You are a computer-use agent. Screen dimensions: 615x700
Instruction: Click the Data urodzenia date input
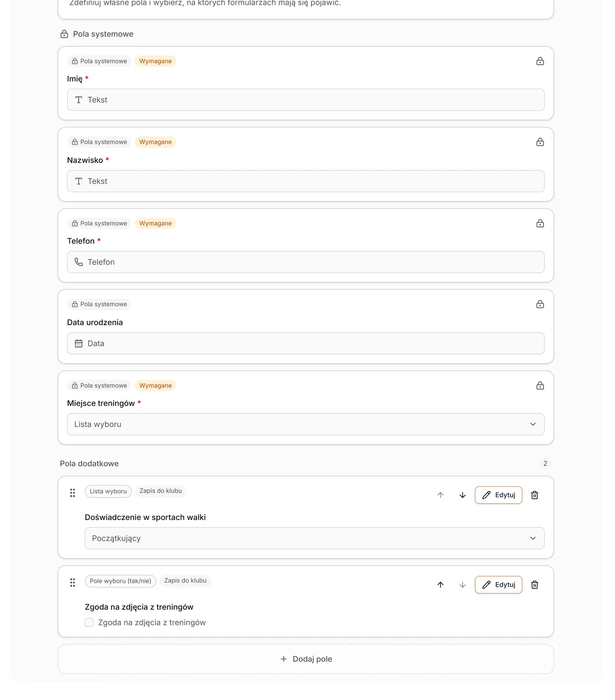point(306,343)
